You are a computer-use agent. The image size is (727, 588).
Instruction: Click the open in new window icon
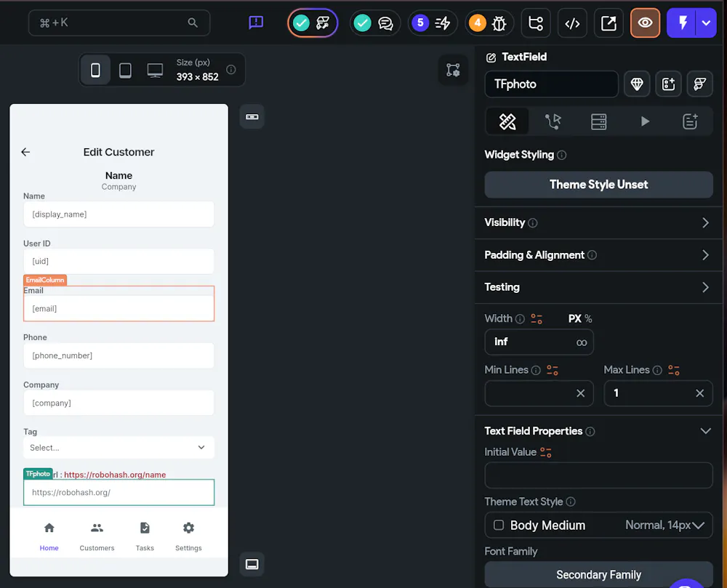click(608, 23)
